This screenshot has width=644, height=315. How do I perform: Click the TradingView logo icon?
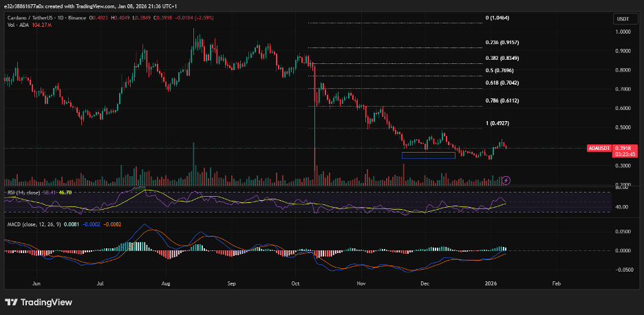(12, 302)
